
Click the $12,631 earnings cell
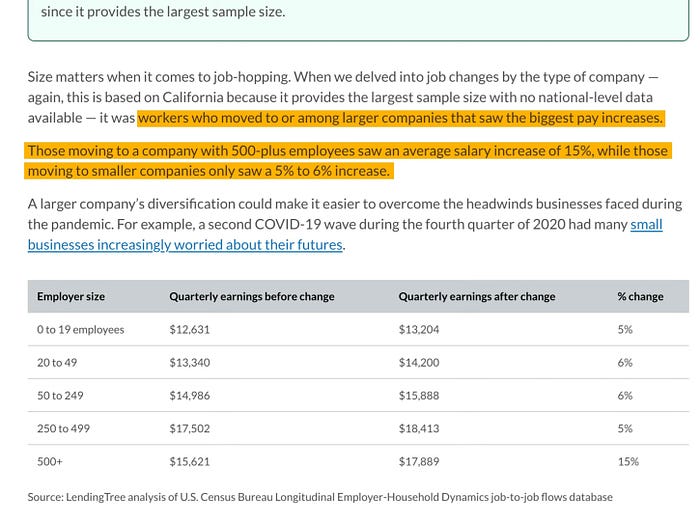click(190, 330)
